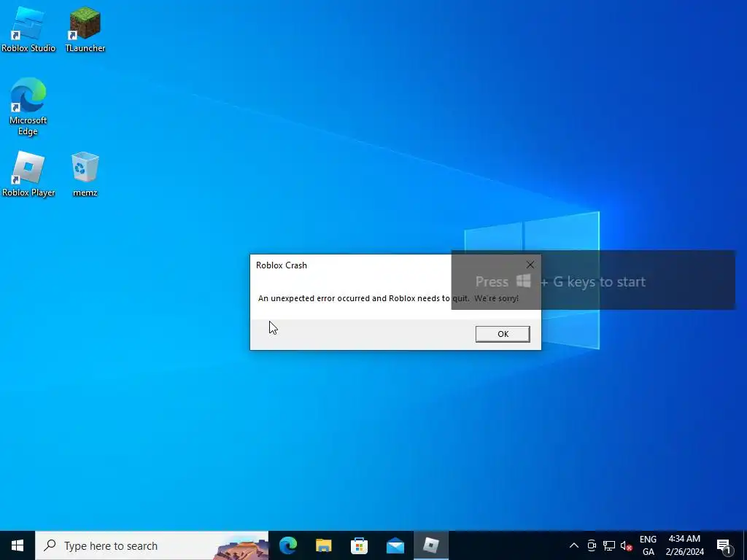Focus the Roblox taskbar button
The height and width of the screenshot is (560, 747).
tap(430, 545)
